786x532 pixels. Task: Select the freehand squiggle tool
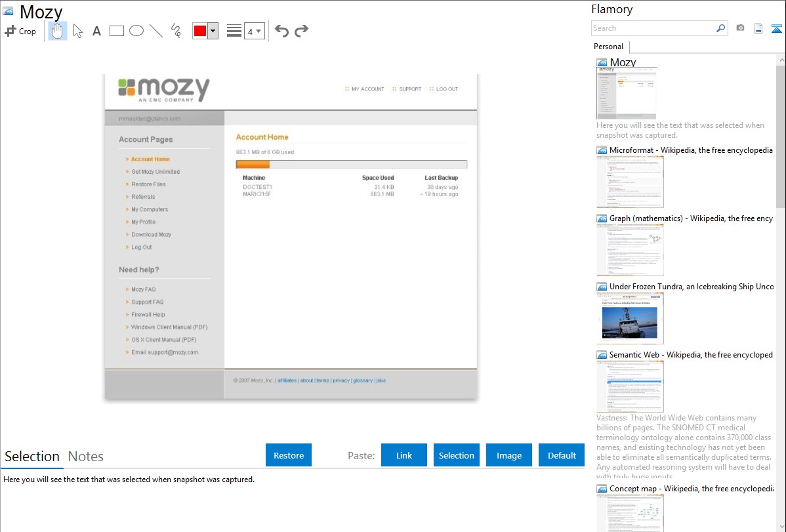176,31
